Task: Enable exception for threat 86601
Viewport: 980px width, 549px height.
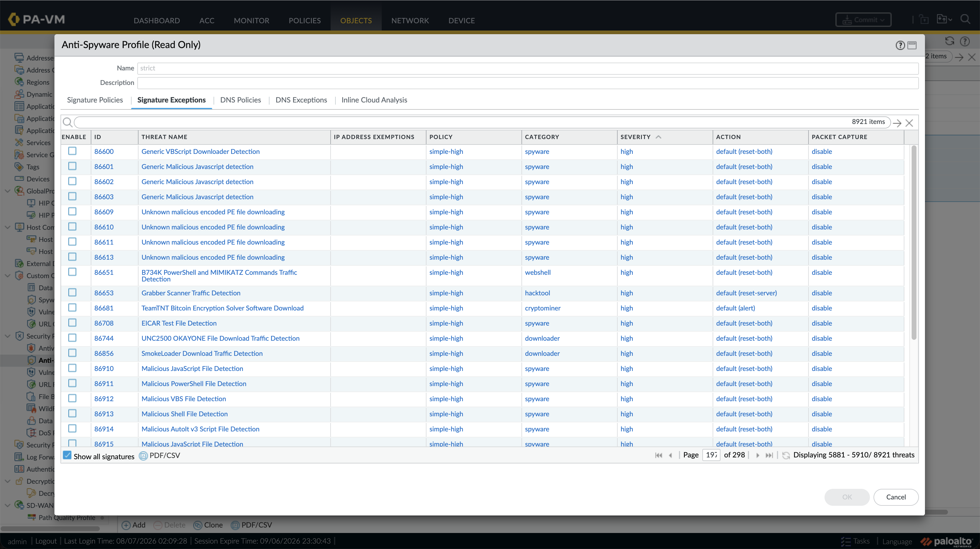Action: [72, 166]
